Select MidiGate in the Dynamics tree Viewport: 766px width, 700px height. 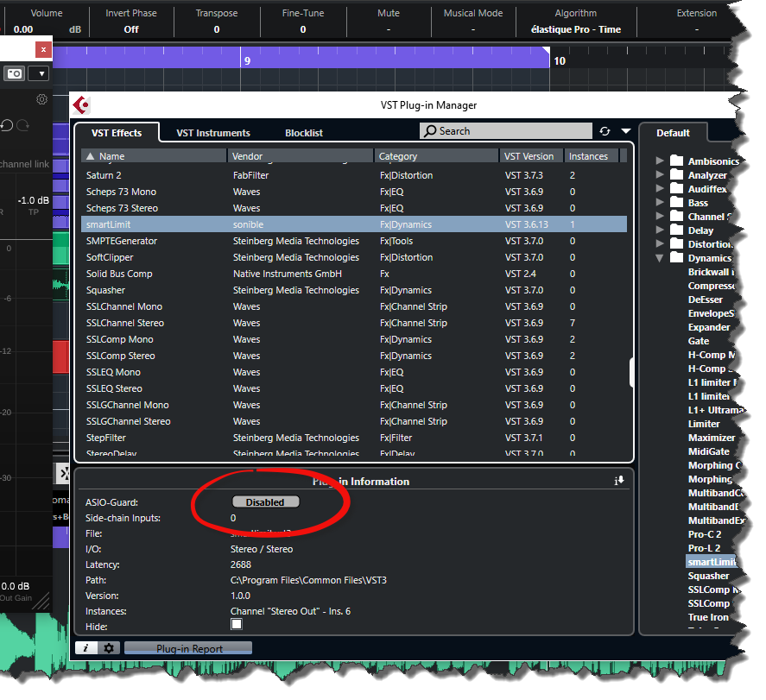point(708,451)
